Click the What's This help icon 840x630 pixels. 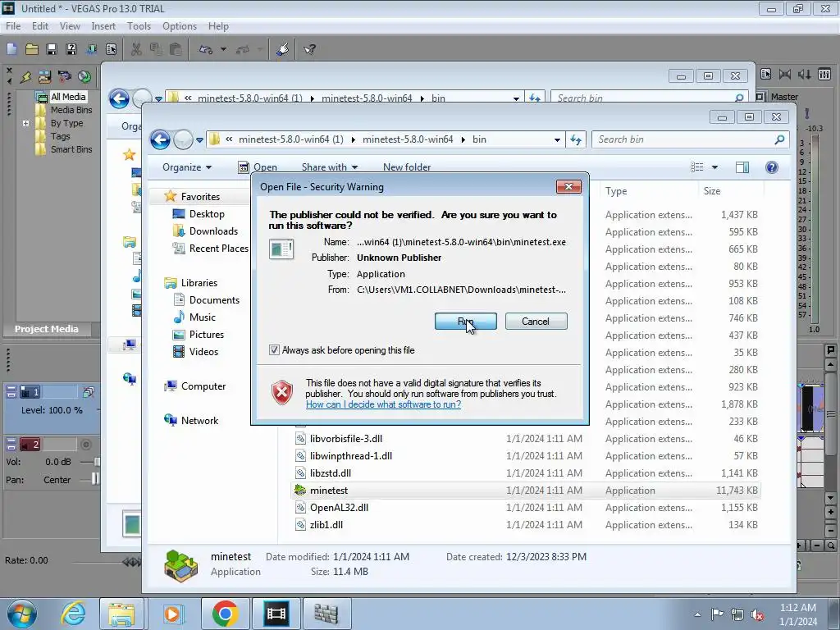coord(309,49)
